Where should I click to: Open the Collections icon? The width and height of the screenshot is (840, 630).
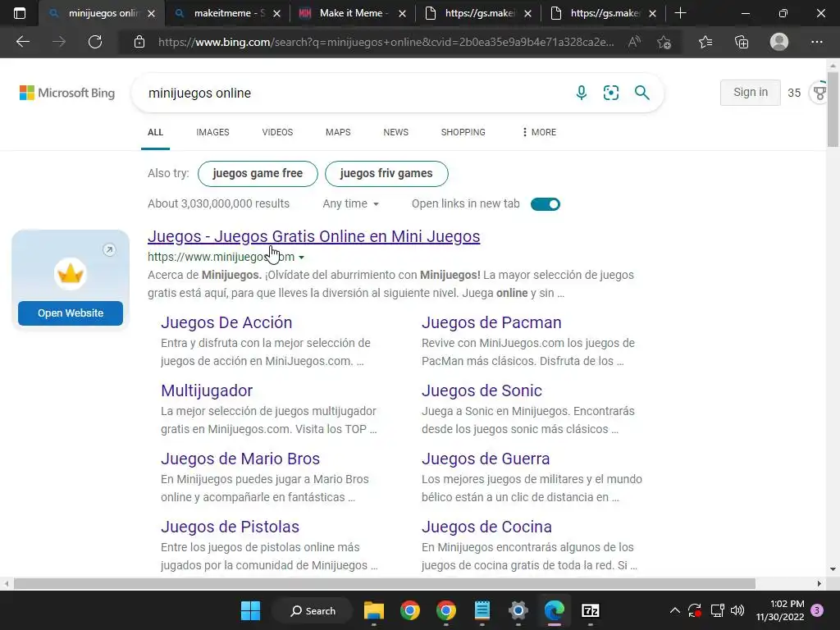point(742,42)
